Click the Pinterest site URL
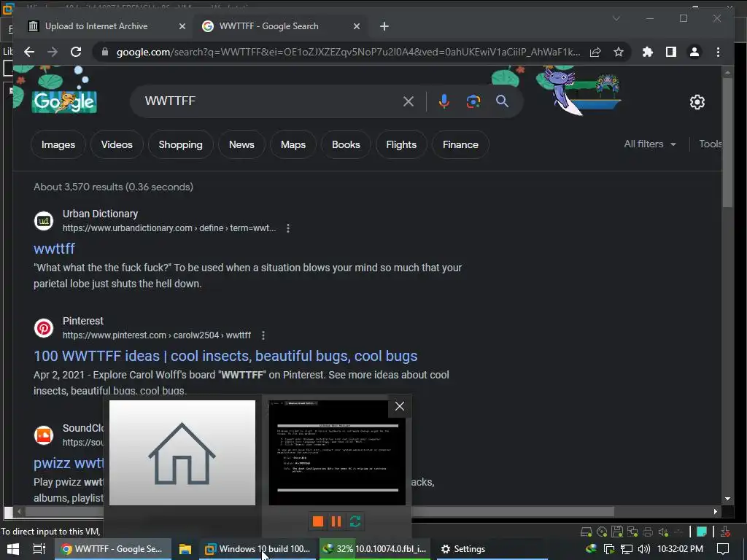This screenshot has height=560, width=747. coord(157,335)
